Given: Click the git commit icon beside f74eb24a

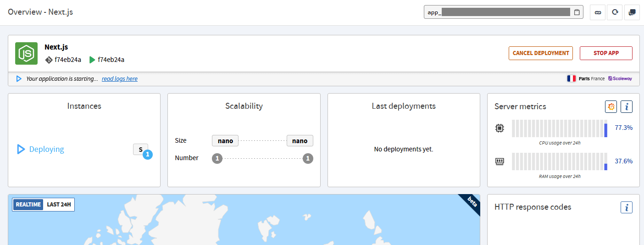Looking at the screenshot, I should [49, 60].
